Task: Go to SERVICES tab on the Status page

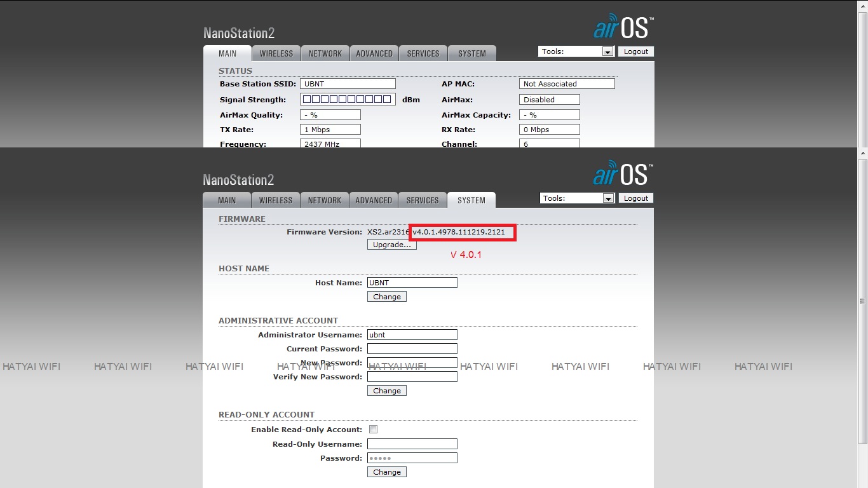Action: pos(423,53)
